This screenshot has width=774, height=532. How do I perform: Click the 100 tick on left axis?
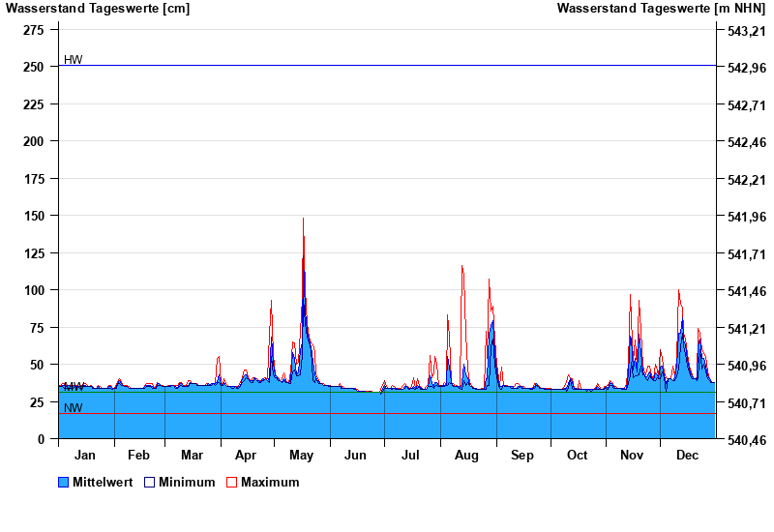click(34, 290)
